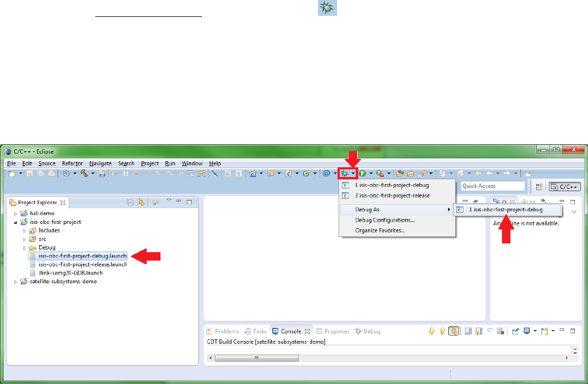Click the Build Target 010 icon

pyautogui.click(x=102, y=173)
